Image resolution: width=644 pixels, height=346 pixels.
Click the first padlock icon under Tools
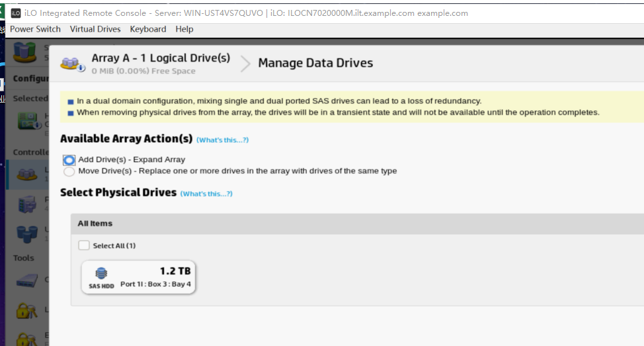pos(26,311)
